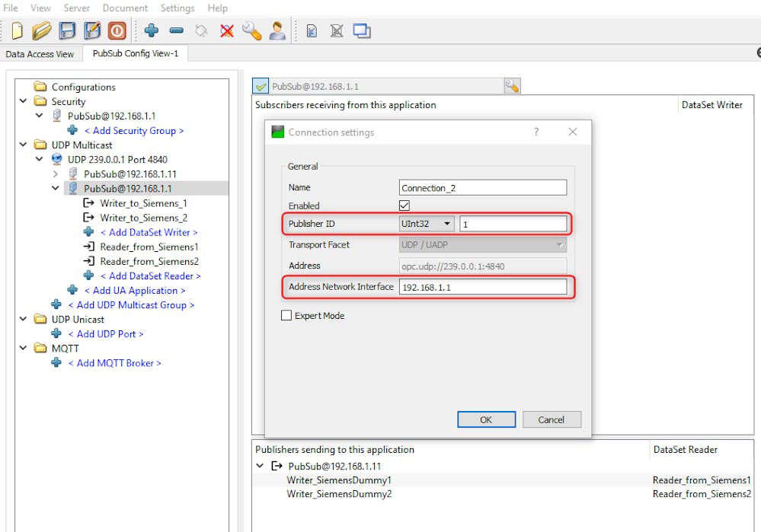Viewport: 761px width, 532px height.
Task: Select Writer_to_Siemens_1 in the tree
Action: [x=143, y=203]
